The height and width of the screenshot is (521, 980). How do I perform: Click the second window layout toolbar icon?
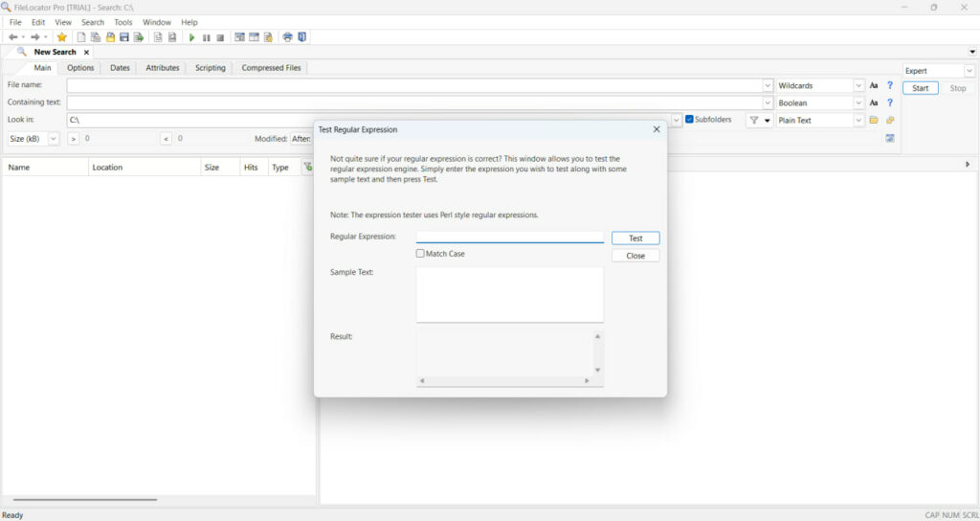coord(254,37)
